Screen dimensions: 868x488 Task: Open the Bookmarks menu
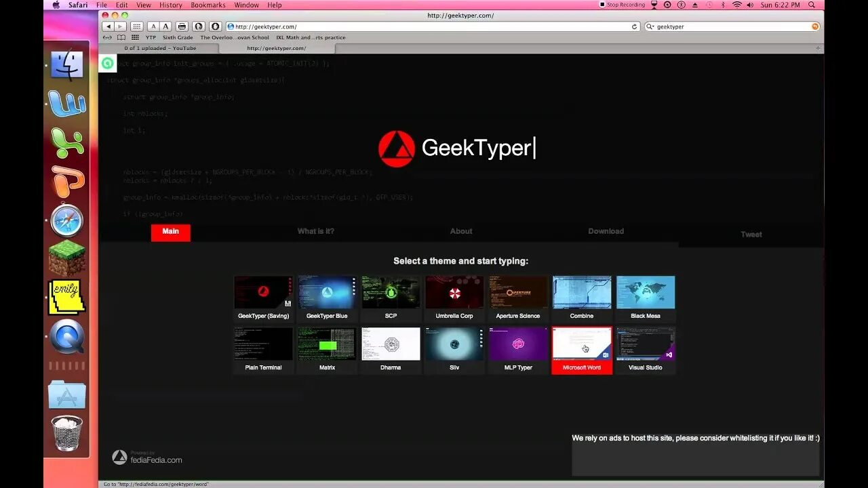click(x=208, y=5)
